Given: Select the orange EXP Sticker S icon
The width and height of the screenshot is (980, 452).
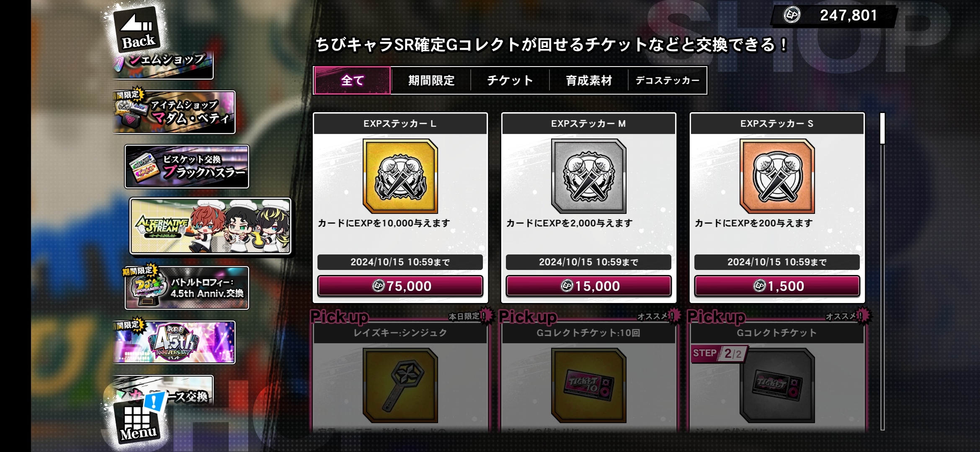Looking at the screenshot, I should 777,176.
